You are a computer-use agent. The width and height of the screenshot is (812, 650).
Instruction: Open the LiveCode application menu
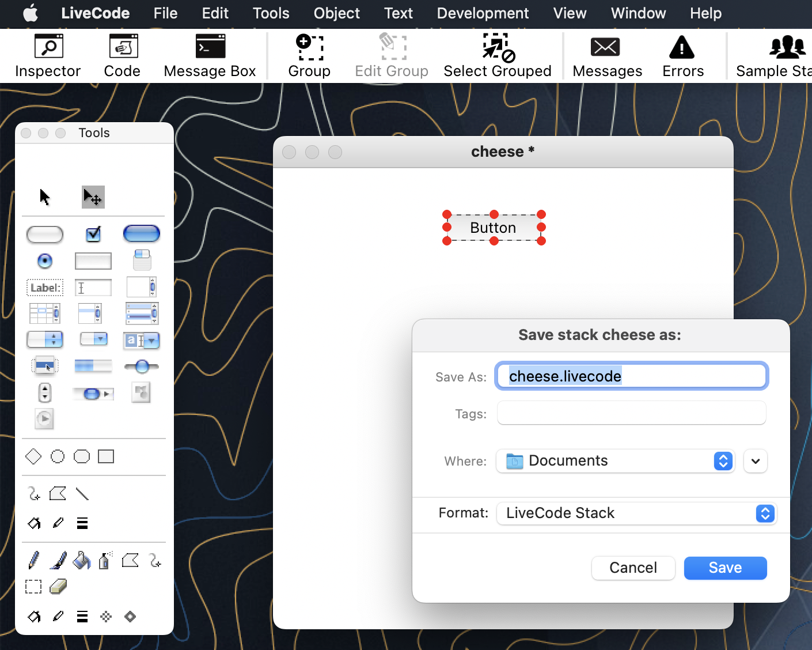tap(96, 13)
